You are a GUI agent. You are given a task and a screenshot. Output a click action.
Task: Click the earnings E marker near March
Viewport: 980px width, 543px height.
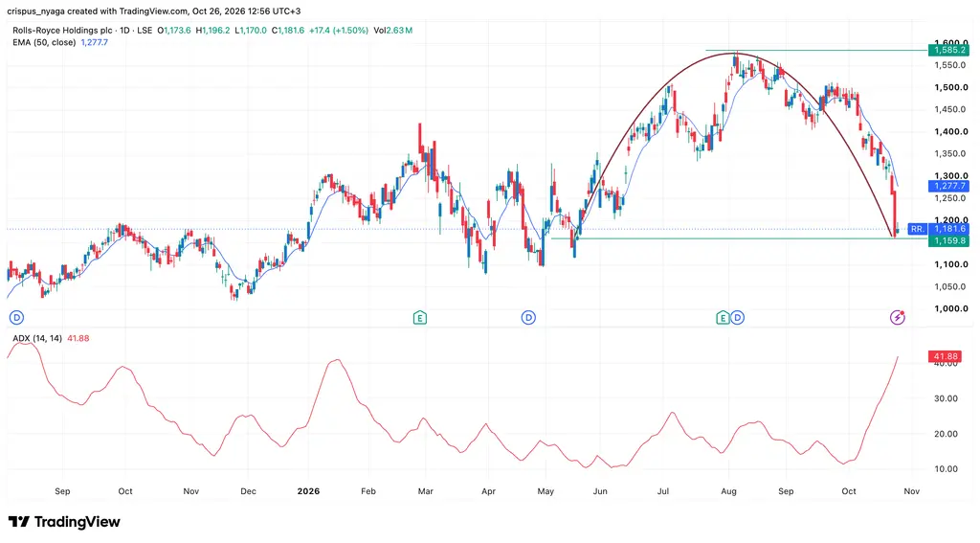click(420, 318)
